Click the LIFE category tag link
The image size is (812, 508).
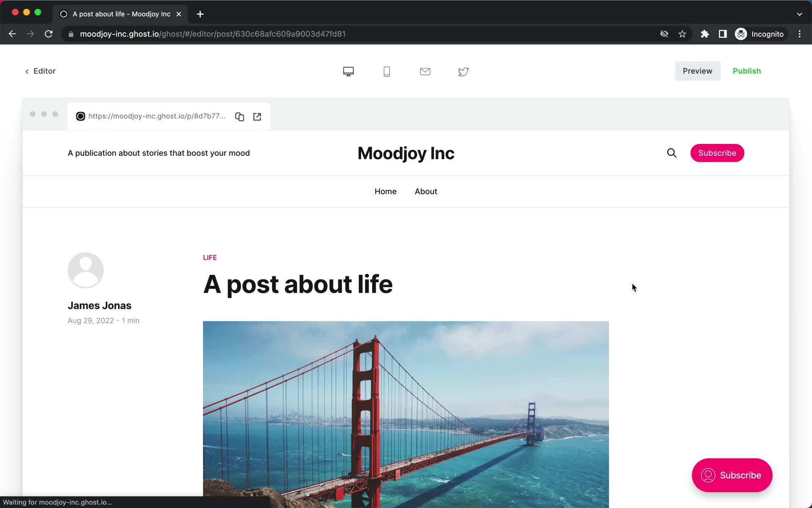(x=210, y=257)
